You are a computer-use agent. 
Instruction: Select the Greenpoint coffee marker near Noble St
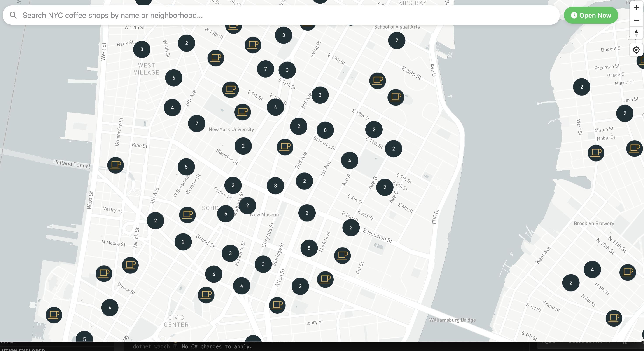[x=596, y=153]
